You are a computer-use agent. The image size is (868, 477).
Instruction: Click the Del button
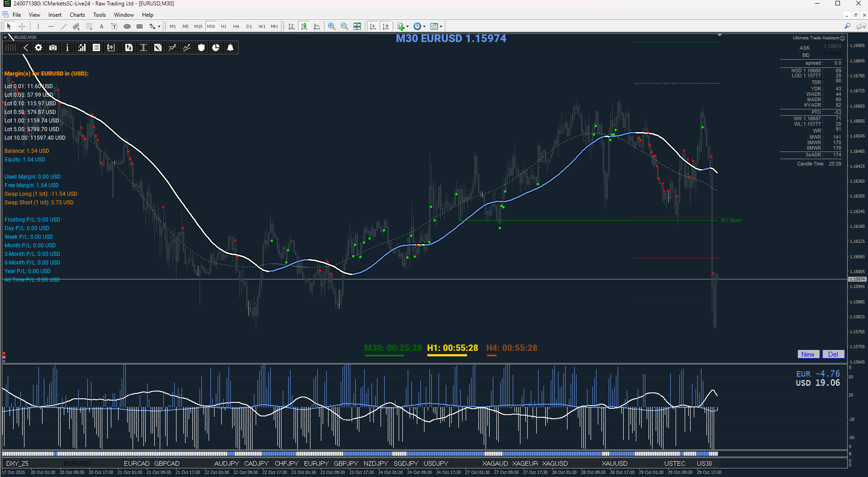[x=833, y=354]
